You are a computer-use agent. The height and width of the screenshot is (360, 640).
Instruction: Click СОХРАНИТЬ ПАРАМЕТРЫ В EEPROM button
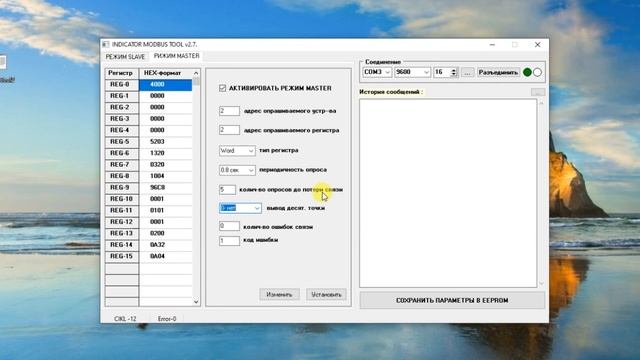[452, 300]
